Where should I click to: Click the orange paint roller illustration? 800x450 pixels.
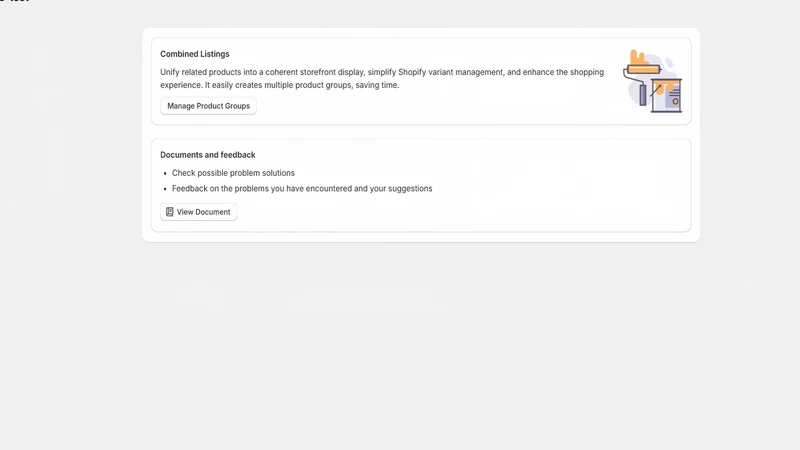pyautogui.click(x=644, y=69)
